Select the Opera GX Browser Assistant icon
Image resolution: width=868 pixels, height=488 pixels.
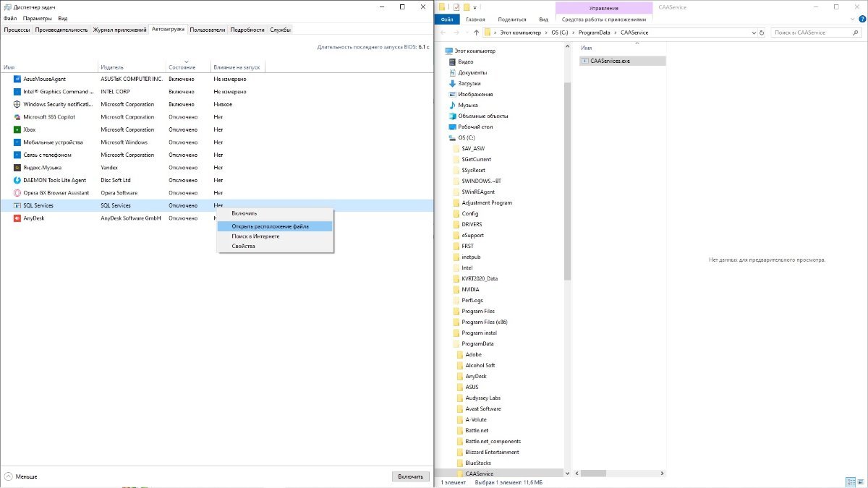point(17,193)
